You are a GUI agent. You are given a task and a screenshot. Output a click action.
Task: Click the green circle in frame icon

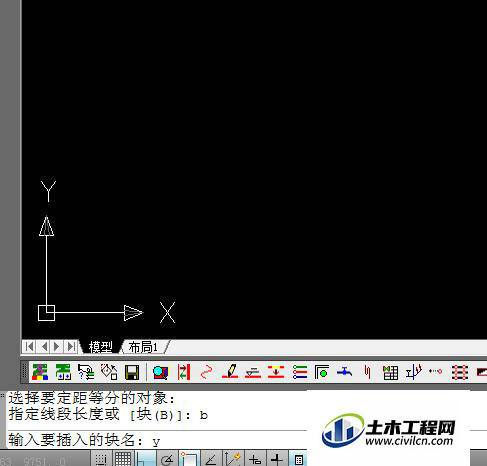point(322,372)
